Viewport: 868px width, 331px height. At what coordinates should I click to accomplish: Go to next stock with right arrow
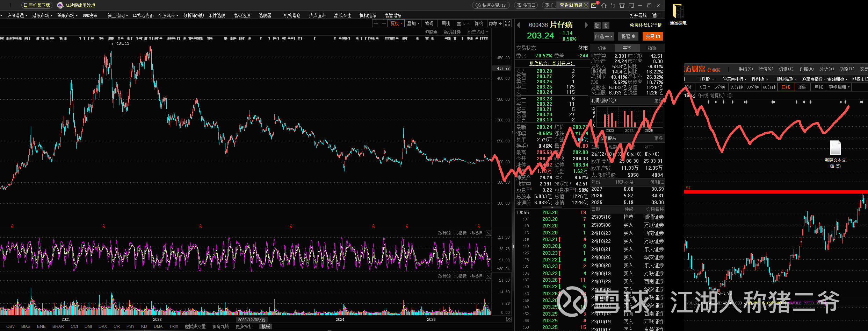pyautogui.click(x=586, y=25)
